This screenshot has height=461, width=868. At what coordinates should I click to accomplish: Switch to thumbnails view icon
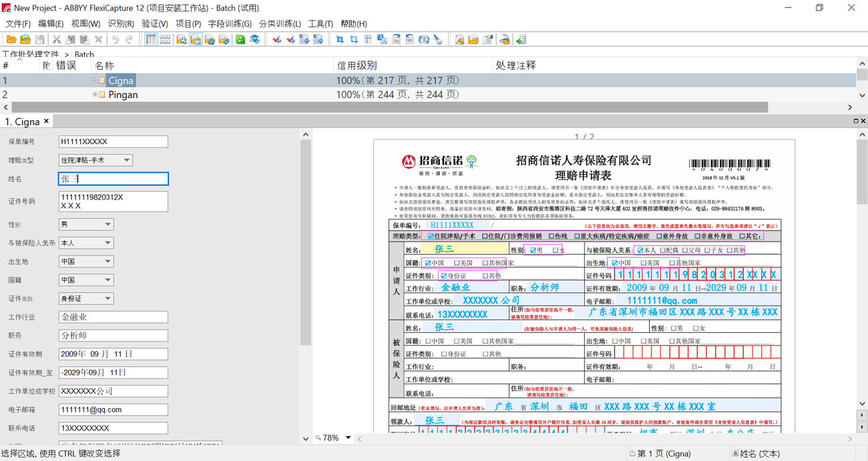click(x=165, y=40)
